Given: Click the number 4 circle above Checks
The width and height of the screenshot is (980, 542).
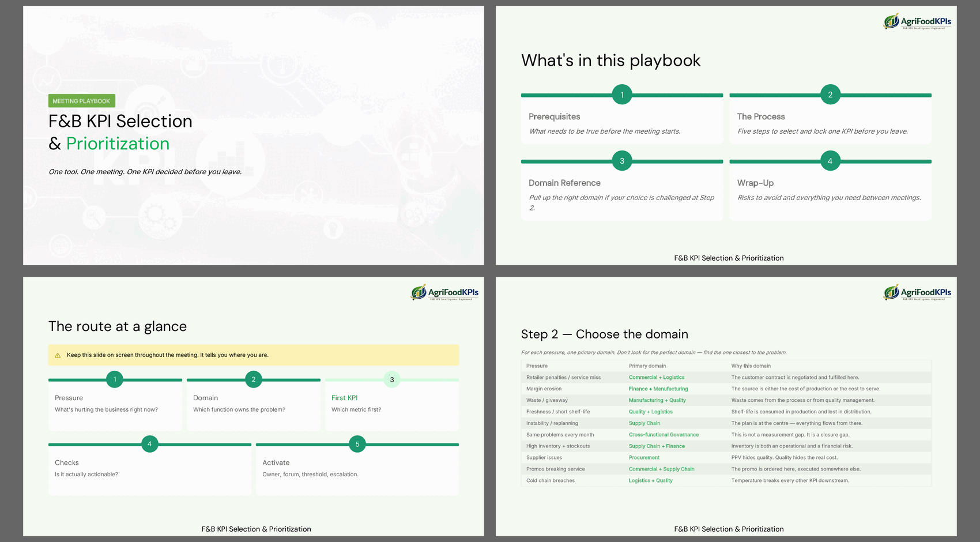Looking at the screenshot, I should click(x=150, y=444).
